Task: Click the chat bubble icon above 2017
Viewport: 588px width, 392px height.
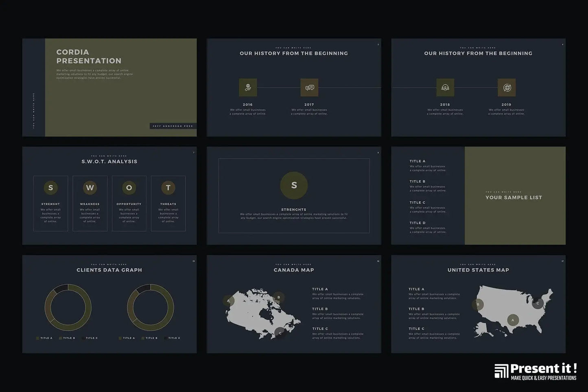Action: 309,87
